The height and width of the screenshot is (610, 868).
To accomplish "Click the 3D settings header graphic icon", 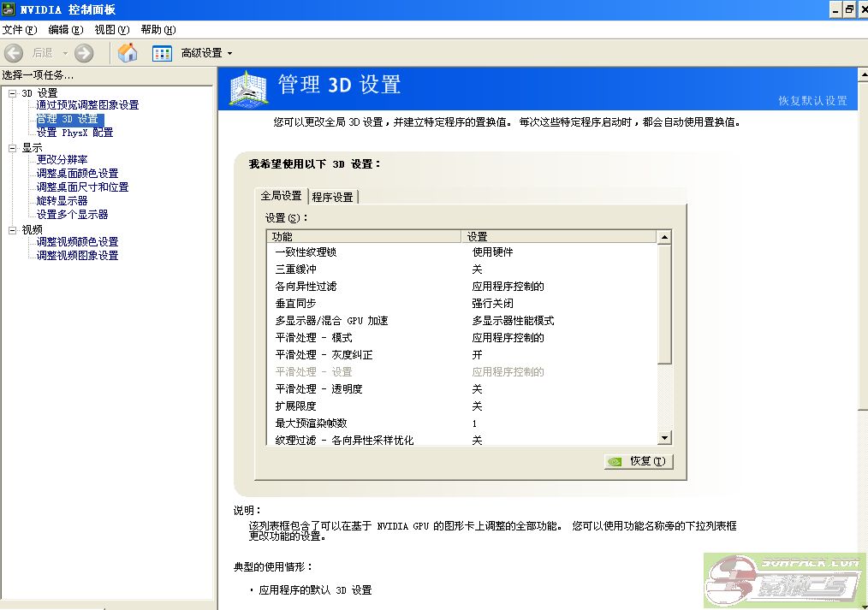I will (249, 88).
